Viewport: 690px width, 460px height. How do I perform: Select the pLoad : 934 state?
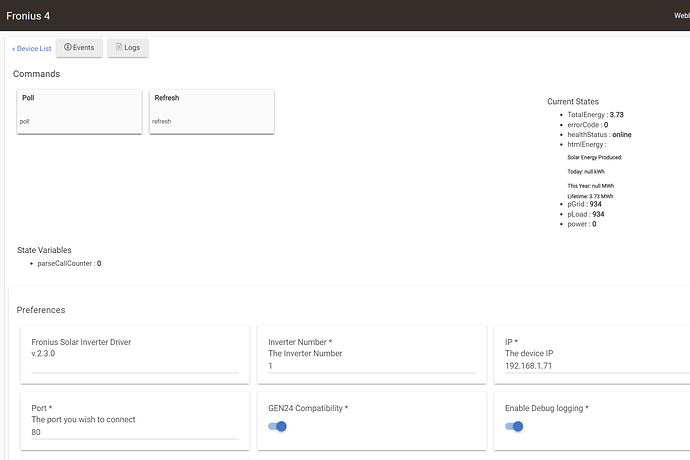click(x=586, y=214)
